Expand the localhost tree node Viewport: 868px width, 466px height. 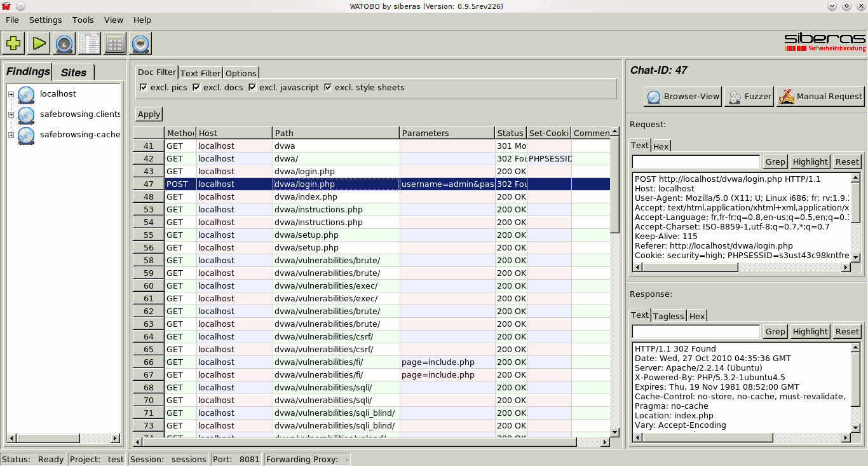tap(11, 95)
